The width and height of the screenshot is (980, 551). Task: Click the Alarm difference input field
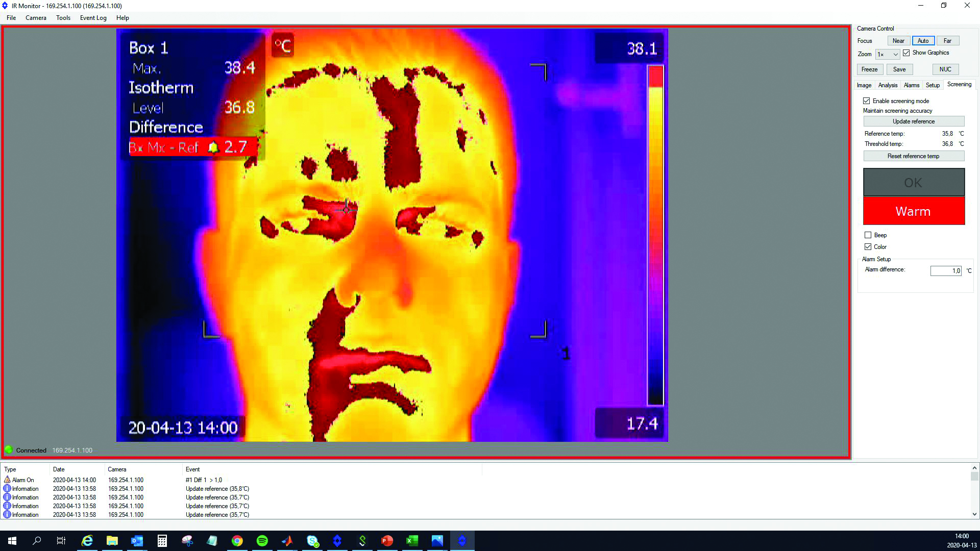pyautogui.click(x=946, y=270)
